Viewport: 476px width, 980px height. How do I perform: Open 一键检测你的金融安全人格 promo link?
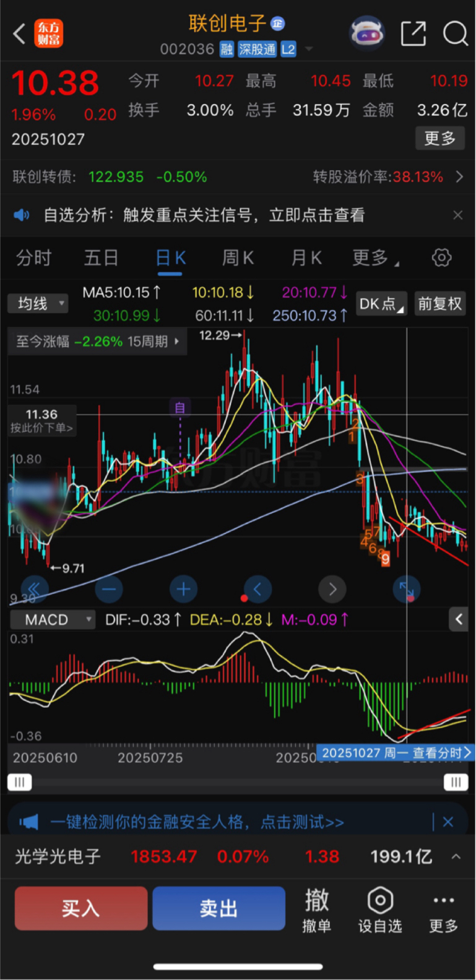[197, 822]
